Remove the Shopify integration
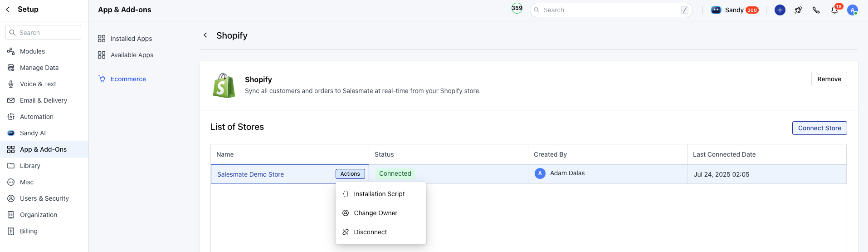 pos(829,79)
